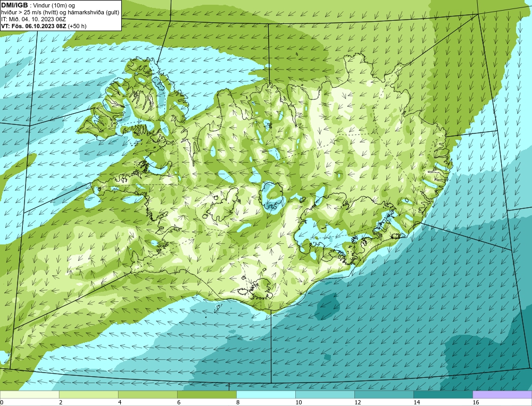Click the 8–10 m/s light cyan swatch
532x406 pixels.
point(265,394)
